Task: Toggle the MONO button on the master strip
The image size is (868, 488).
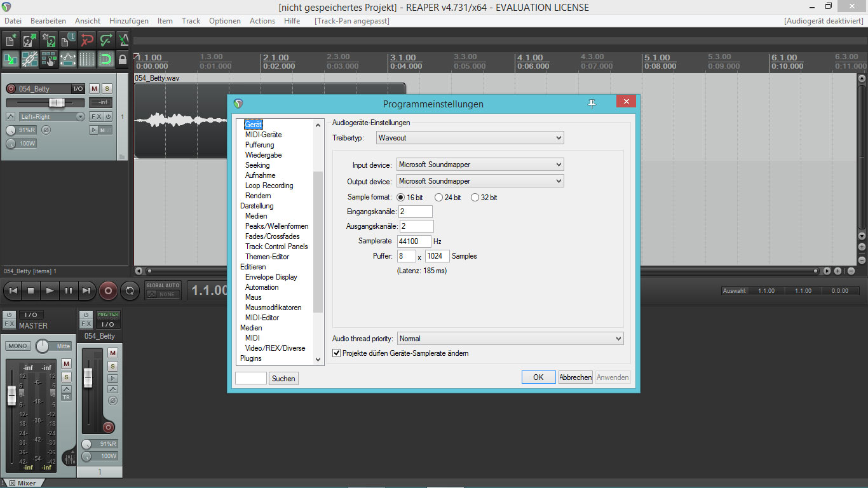Action: coord(17,346)
